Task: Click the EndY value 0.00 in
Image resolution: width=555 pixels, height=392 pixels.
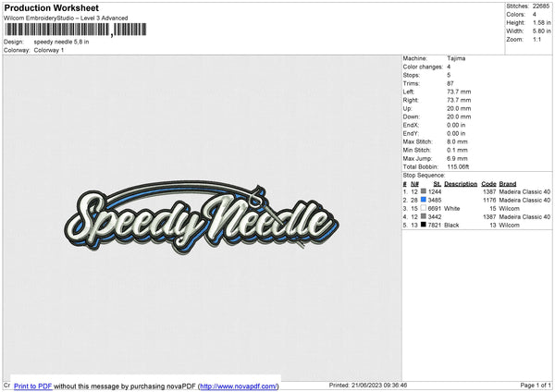Action: click(456, 133)
